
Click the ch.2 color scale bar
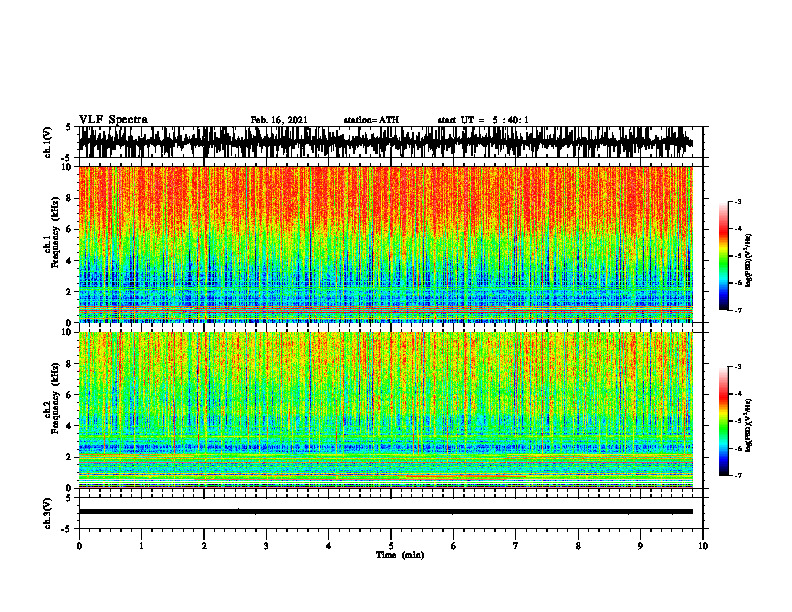[723, 421]
